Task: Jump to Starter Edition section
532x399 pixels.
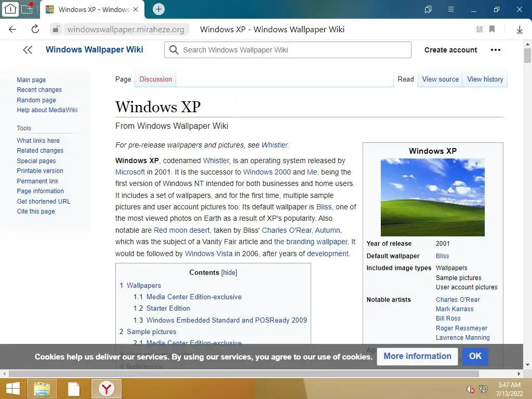Action: click(168, 308)
